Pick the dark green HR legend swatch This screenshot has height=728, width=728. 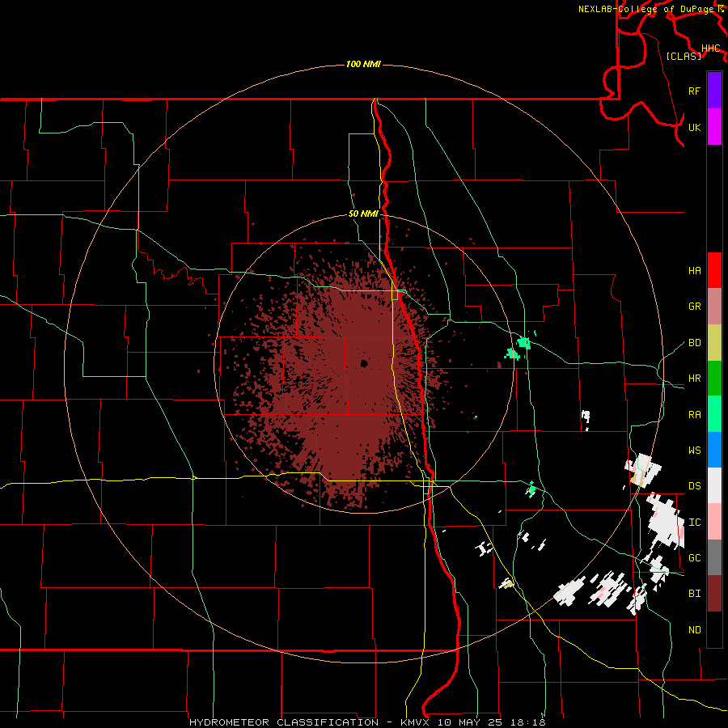[x=714, y=378]
